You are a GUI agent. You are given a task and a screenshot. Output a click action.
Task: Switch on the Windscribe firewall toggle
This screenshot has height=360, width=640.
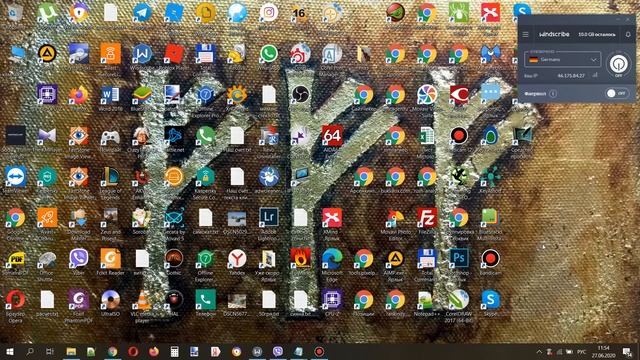click(616, 93)
